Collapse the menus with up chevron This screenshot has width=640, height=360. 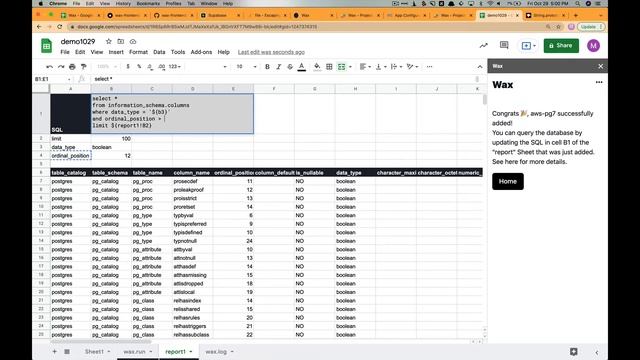pos(480,67)
